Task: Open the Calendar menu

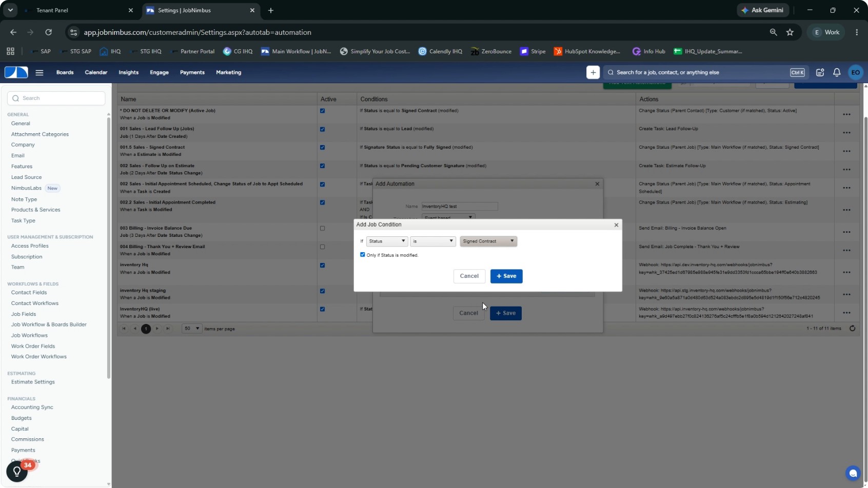Action: coord(96,72)
